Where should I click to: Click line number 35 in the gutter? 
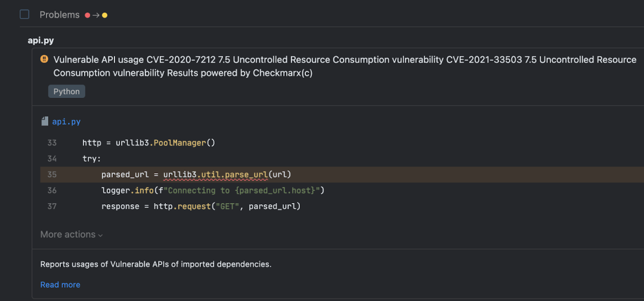(x=52, y=174)
